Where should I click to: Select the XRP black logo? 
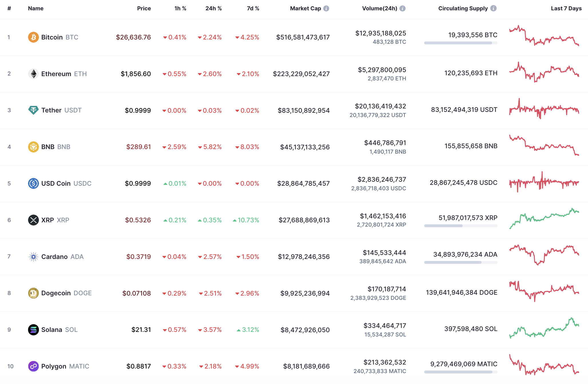pyautogui.click(x=33, y=220)
